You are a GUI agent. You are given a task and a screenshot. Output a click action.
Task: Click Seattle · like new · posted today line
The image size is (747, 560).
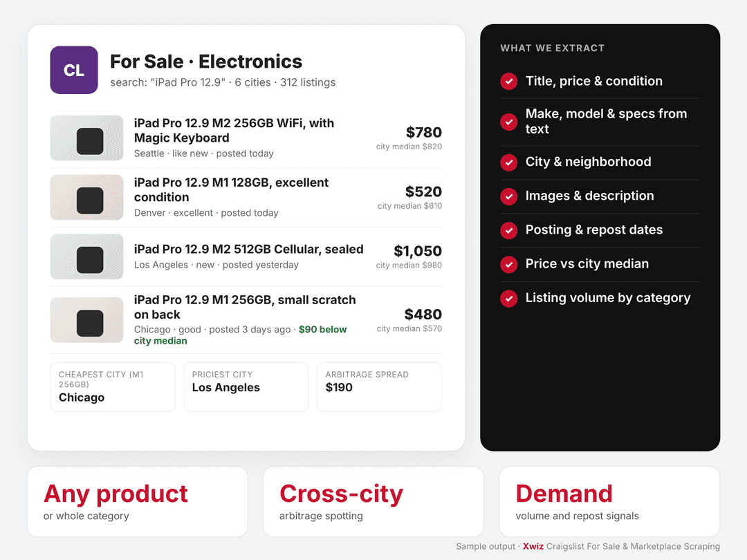pos(204,153)
